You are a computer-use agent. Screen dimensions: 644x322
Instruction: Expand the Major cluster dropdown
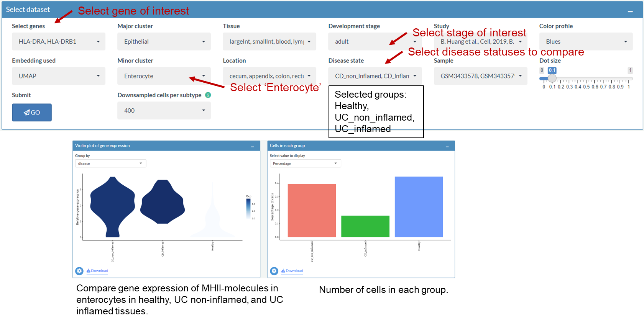(164, 41)
